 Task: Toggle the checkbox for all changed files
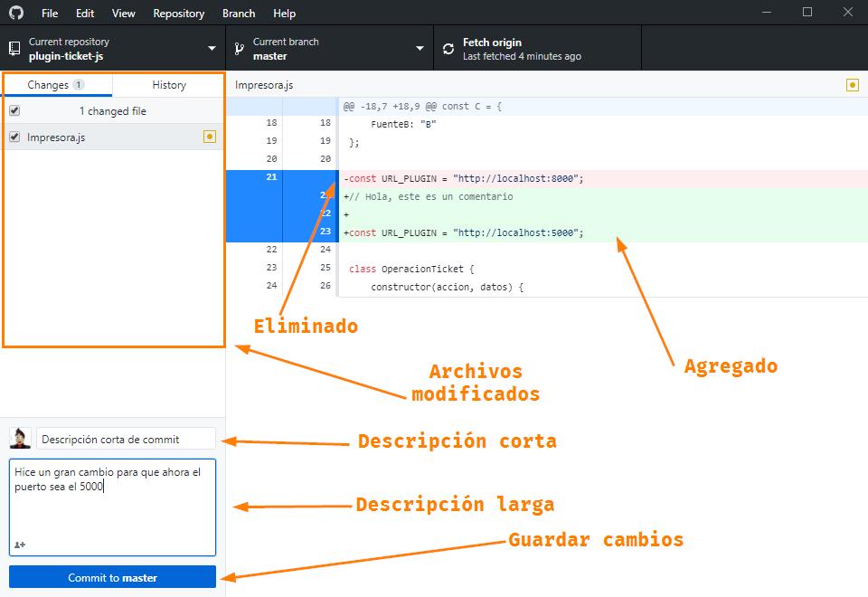tap(14, 111)
